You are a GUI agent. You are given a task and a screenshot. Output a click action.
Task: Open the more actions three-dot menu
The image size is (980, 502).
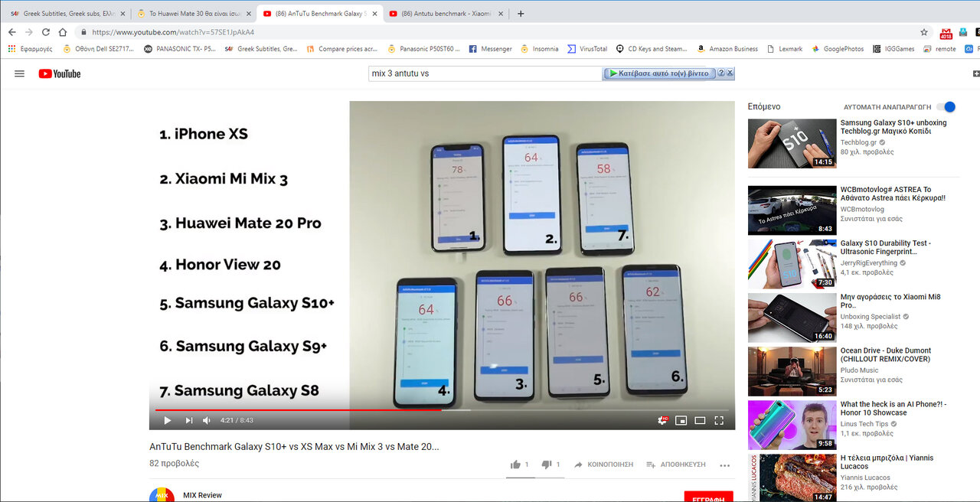pos(725,465)
